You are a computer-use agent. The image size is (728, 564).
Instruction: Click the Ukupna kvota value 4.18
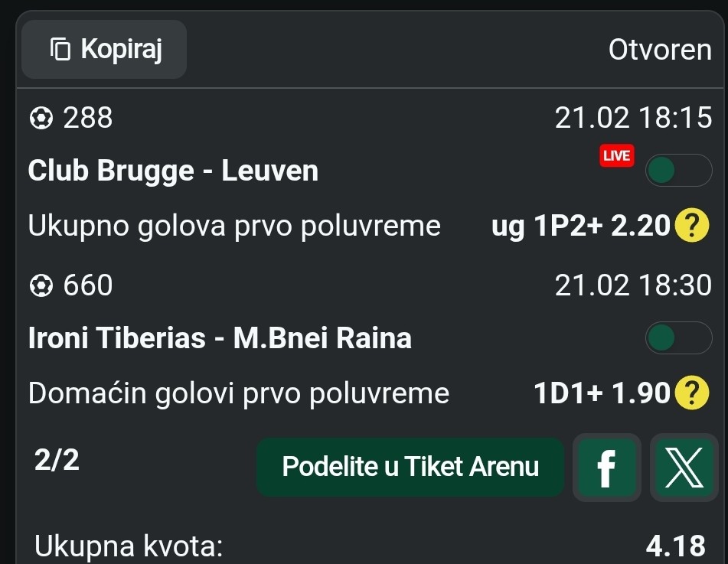coord(675,546)
